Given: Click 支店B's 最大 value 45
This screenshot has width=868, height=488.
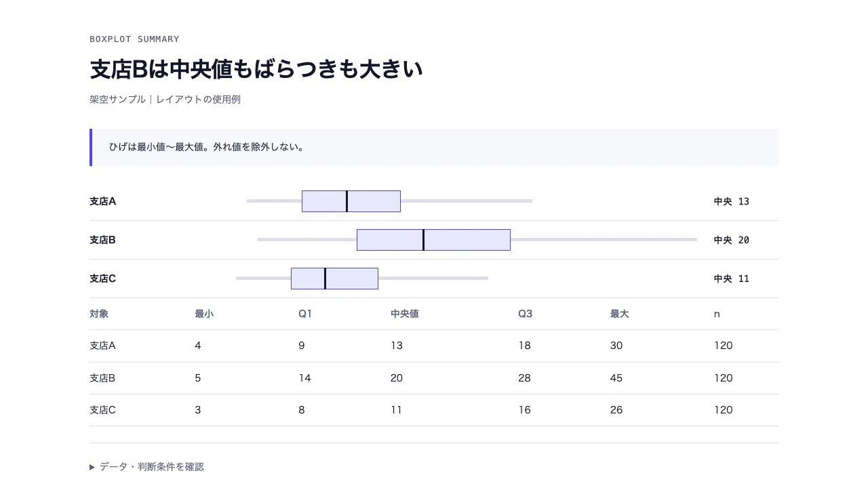Looking at the screenshot, I should tap(616, 378).
